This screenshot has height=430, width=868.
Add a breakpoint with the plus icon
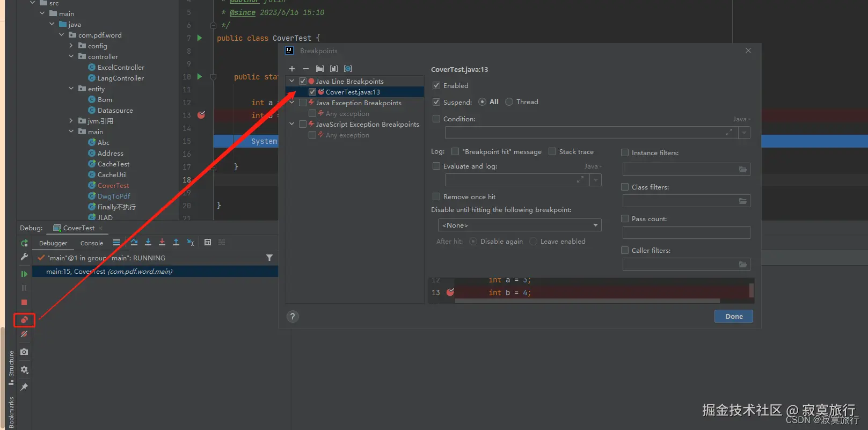point(292,69)
